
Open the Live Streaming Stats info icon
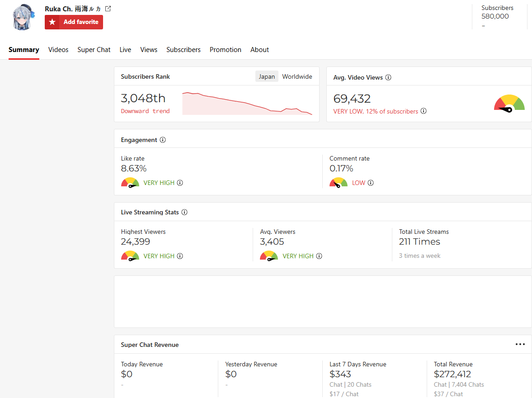tap(184, 212)
